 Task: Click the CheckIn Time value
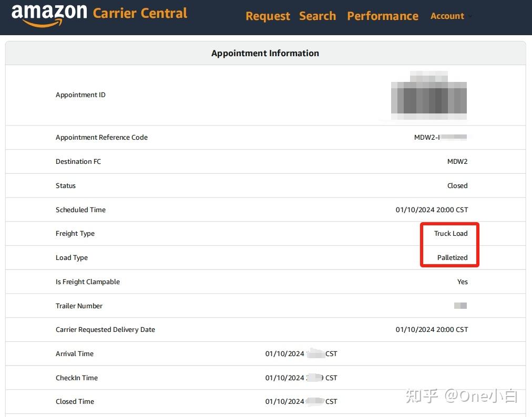[301, 378]
